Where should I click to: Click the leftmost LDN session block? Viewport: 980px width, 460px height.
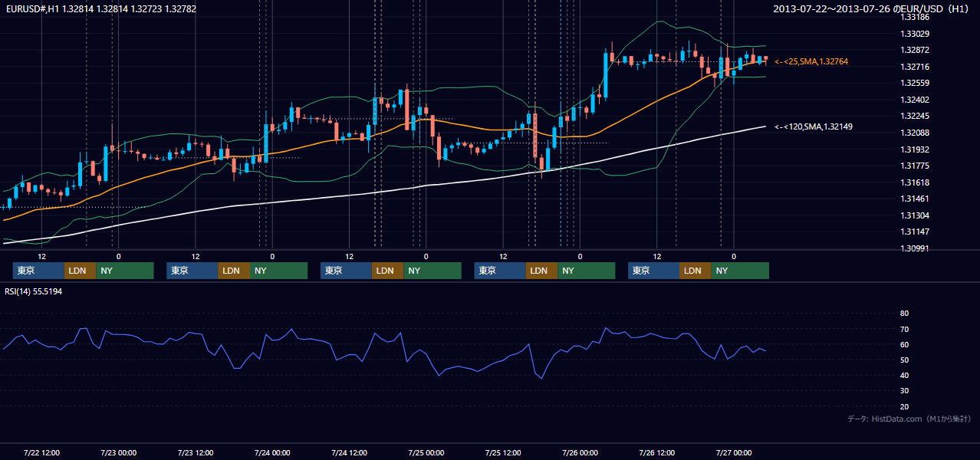click(x=80, y=271)
